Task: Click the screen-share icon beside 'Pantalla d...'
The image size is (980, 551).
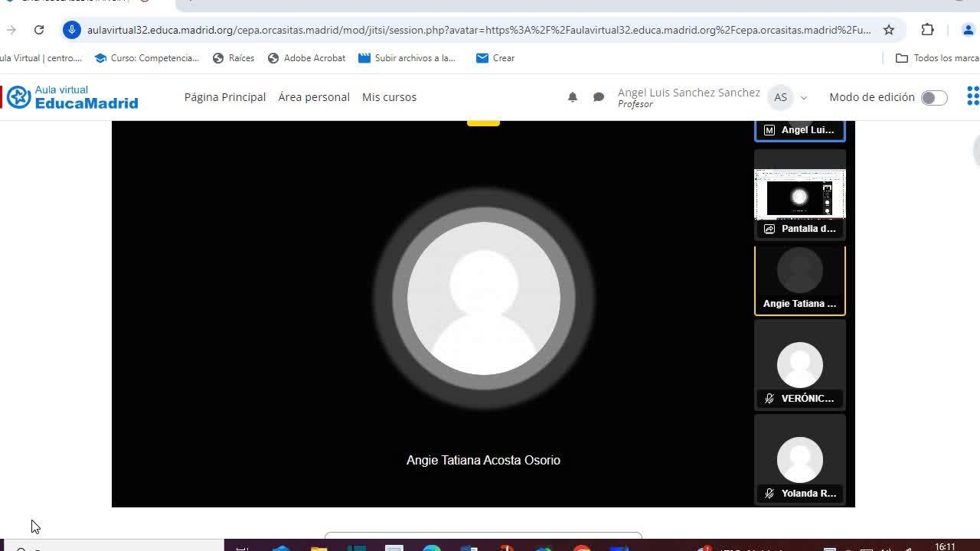Action: (x=769, y=229)
